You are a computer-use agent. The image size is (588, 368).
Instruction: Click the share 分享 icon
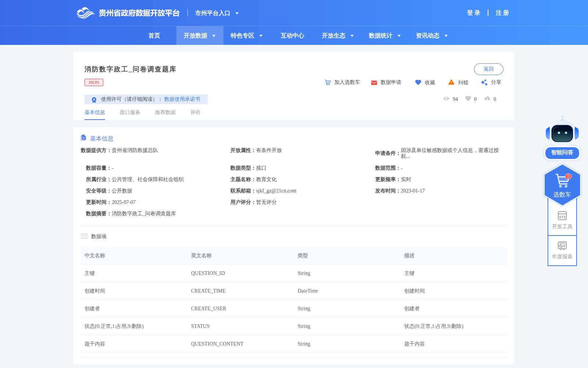click(484, 82)
